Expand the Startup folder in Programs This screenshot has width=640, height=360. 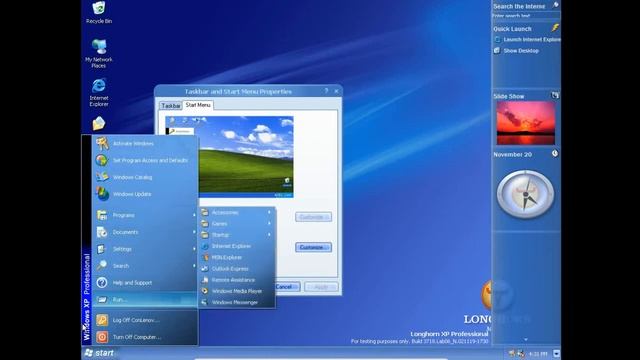point(236,235)
